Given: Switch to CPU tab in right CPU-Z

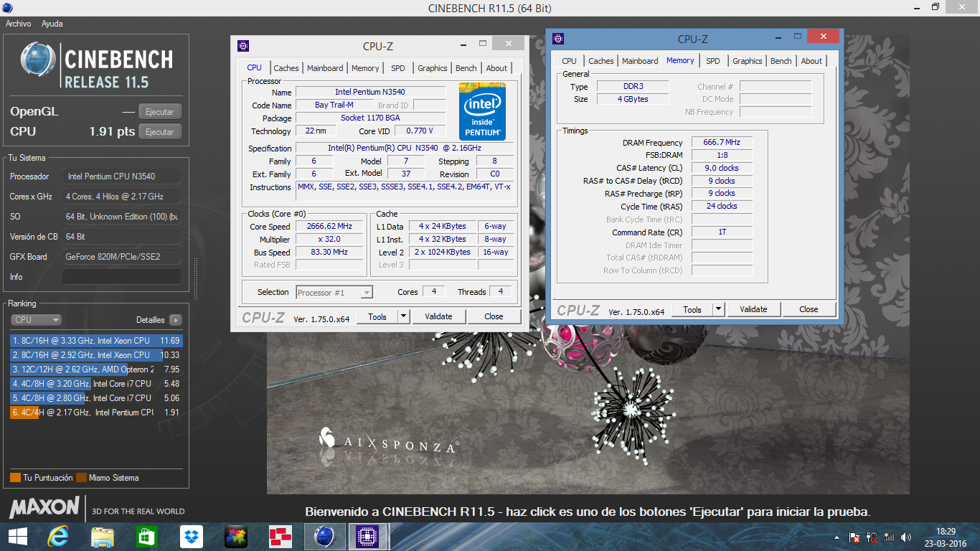Looking at the screenshot, I should click(x=570, y=61).
